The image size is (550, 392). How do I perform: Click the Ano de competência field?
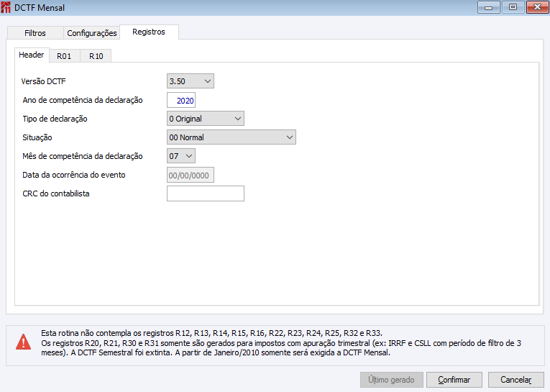(x=181, y=101)
